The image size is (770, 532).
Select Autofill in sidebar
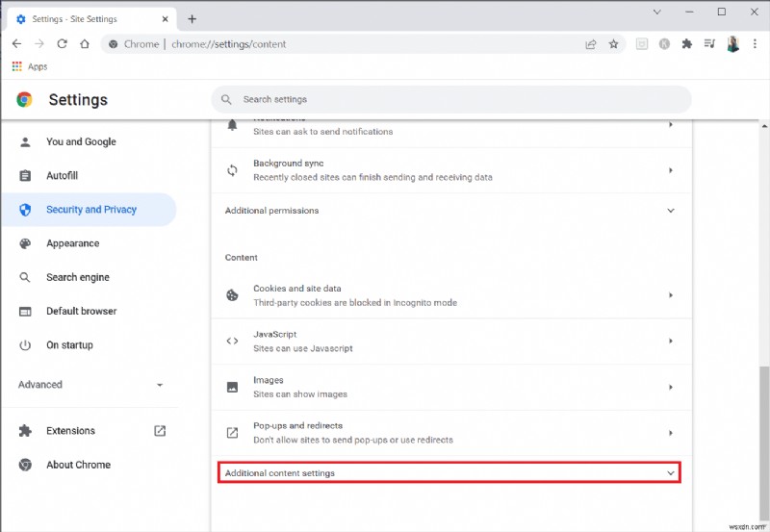coord(89,176)
